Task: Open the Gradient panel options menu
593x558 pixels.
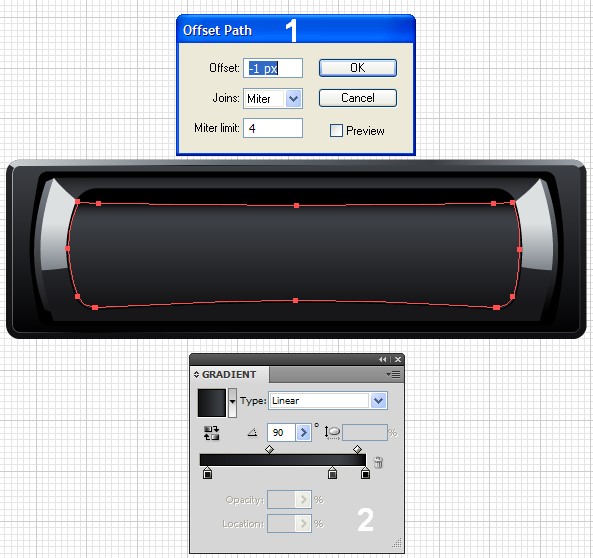Action: pos(393,375)
